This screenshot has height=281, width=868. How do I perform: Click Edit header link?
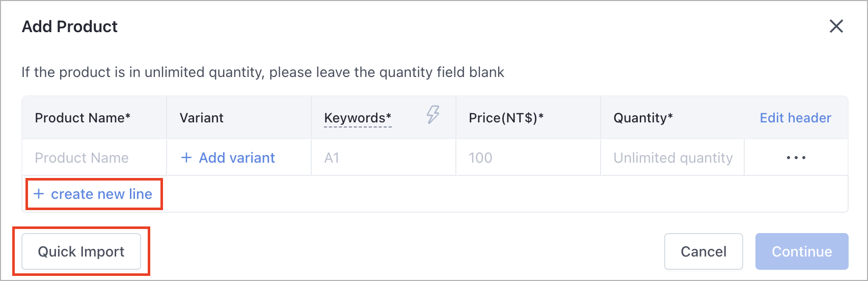click(795, 118)
